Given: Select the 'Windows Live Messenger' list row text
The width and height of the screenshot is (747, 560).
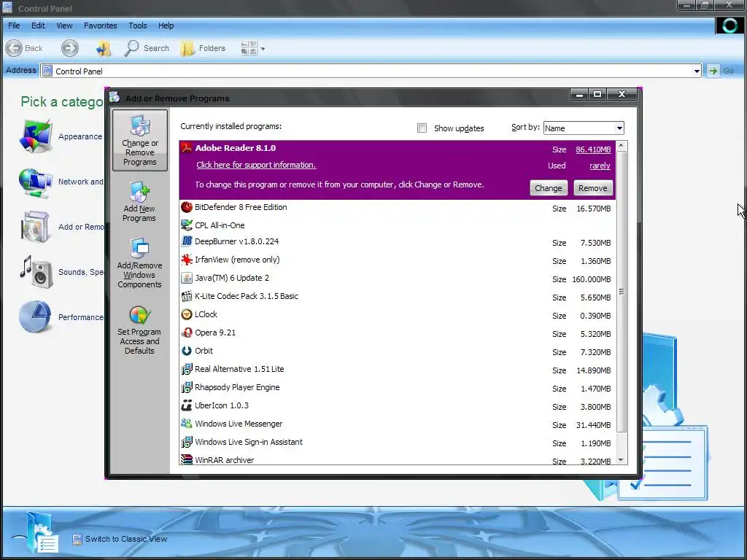Looking at the screenshot, I should point(239,424).
